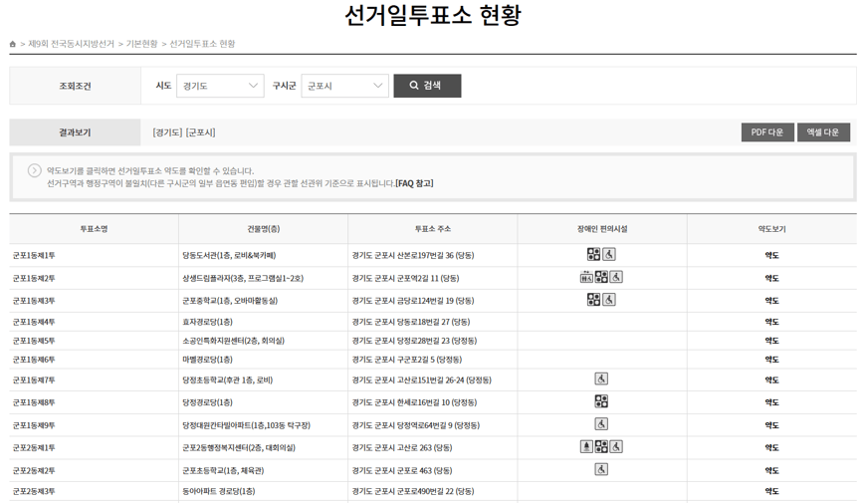Viewport: 868px width, 503px height.
Task: Open the 구시군 dropdown showing 군포시
Action: click(344, 86)
